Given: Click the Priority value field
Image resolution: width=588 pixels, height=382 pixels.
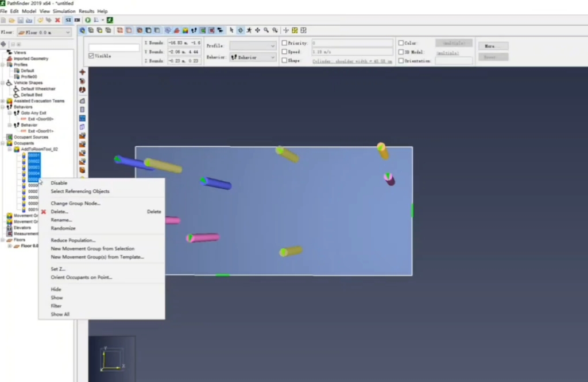Looking at the screenshot, I should click(x=352, y=43).
